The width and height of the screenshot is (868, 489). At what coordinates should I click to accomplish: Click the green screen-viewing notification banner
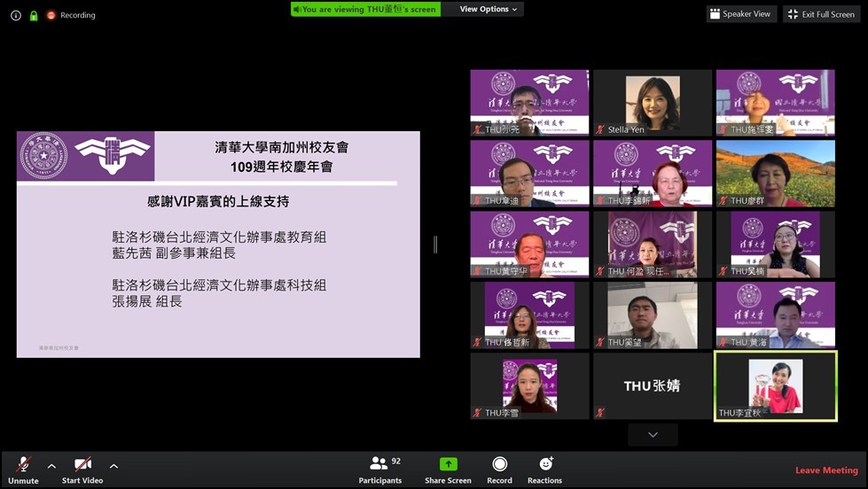click(x=365, y=9)
